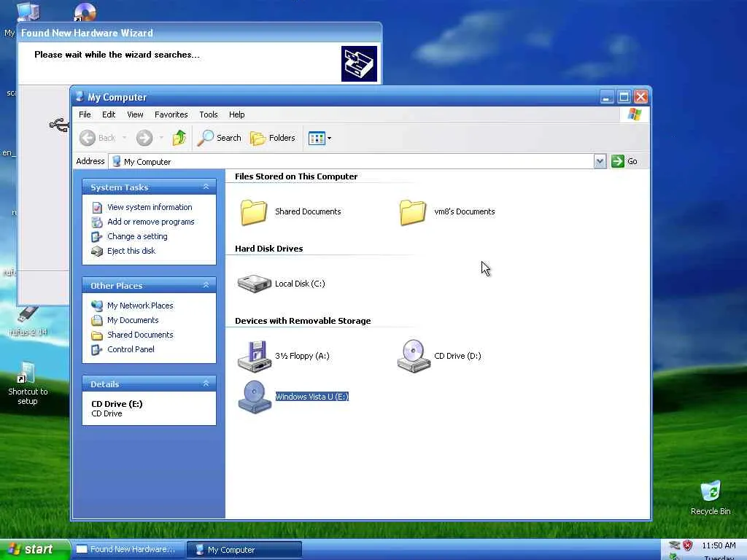747x560 pixels.
Task: Click the My Computer title bar icon
Action: coord(80,97)
